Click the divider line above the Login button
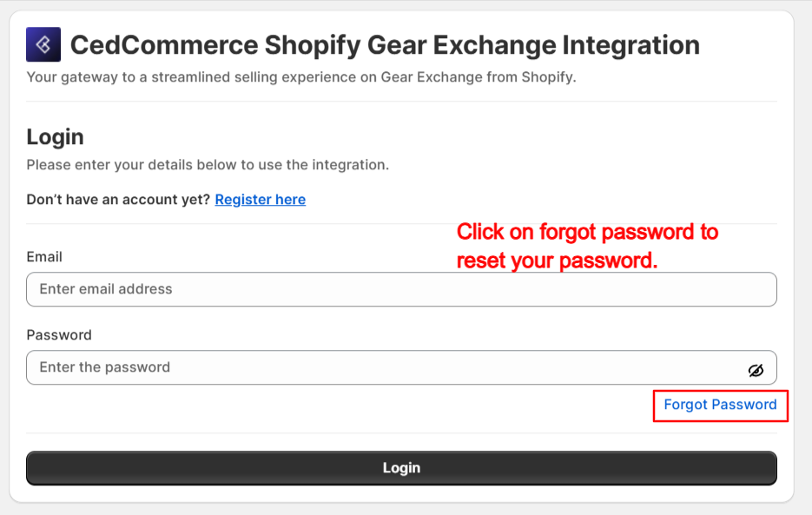The width and height of the screenshot is (812, 515). point(401,432)
